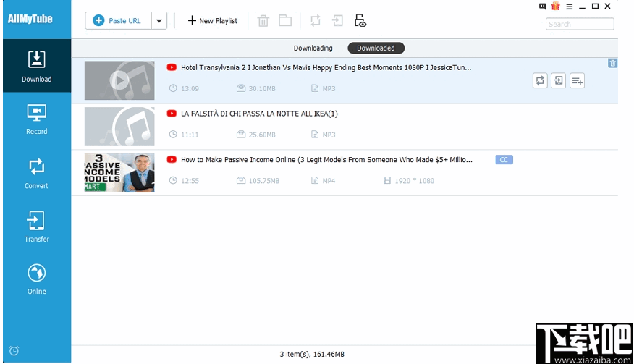The width and height of the screenshot is (634, 364).
Task: Play the Hotel Transylvania 2 thumbnail
Action: [x=119, y=80]
